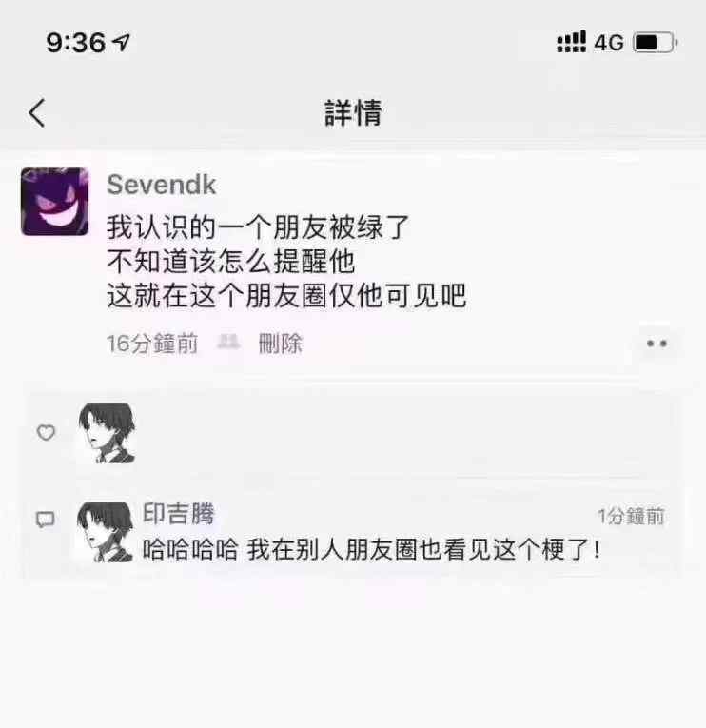Tap the heart like icon
The image size is (706, 728).
point(46,432)
